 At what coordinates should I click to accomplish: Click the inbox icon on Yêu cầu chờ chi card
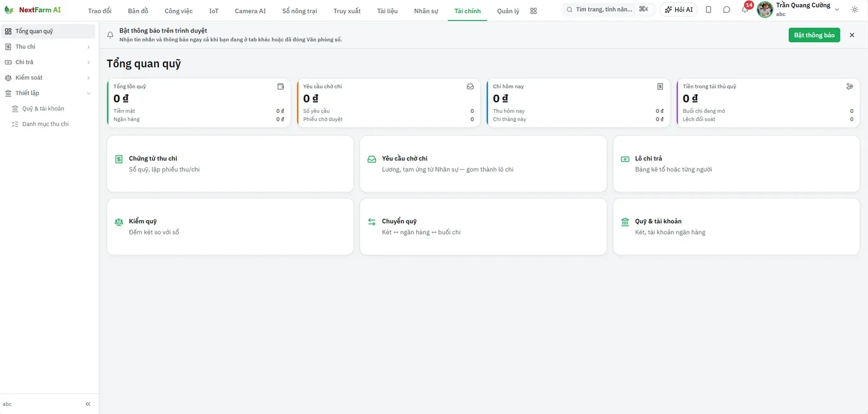[x=470, y=87]
